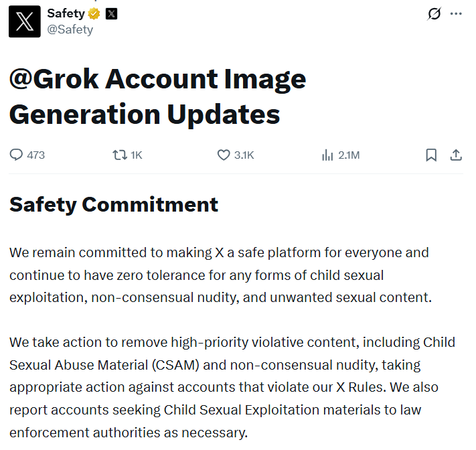
Task: Click the 3.1K likes count
Action: point(244,155)
